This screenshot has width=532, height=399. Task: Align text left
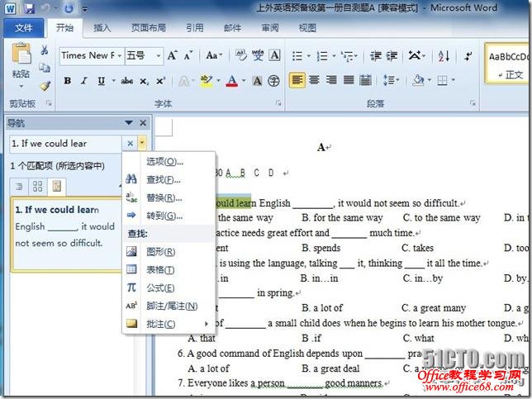click(297, 80)
